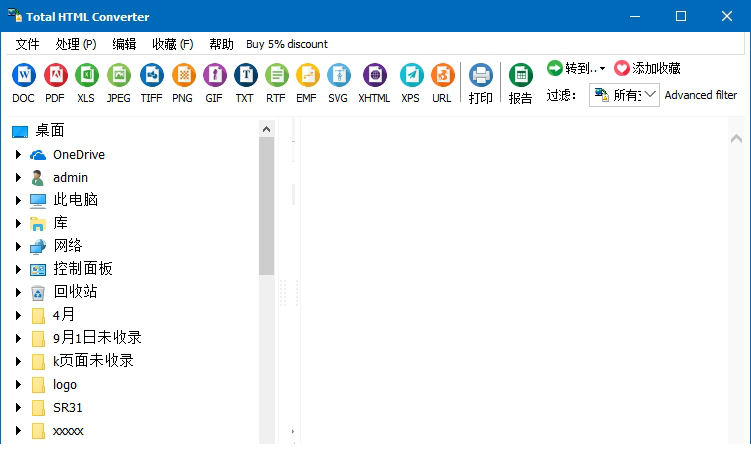Select 回收站 in tree
751x461 pixels.
pyautogui.click(x=75, y=292)
